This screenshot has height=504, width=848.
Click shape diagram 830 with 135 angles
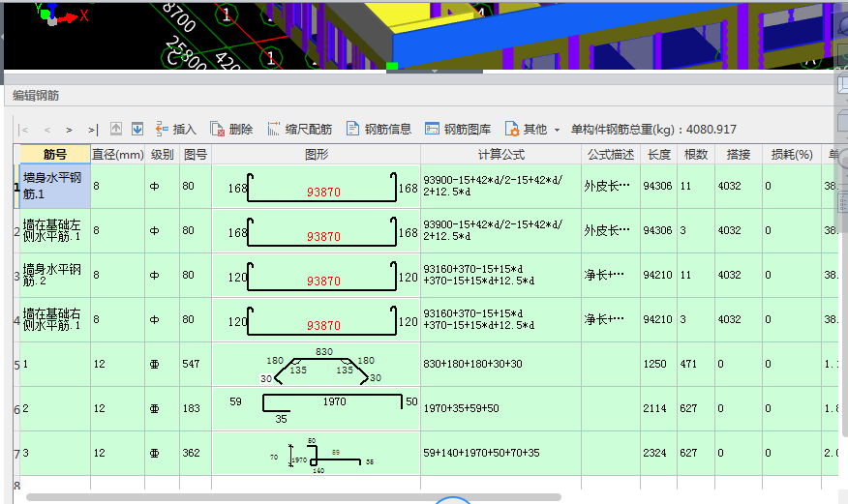[x=317, y=364]
